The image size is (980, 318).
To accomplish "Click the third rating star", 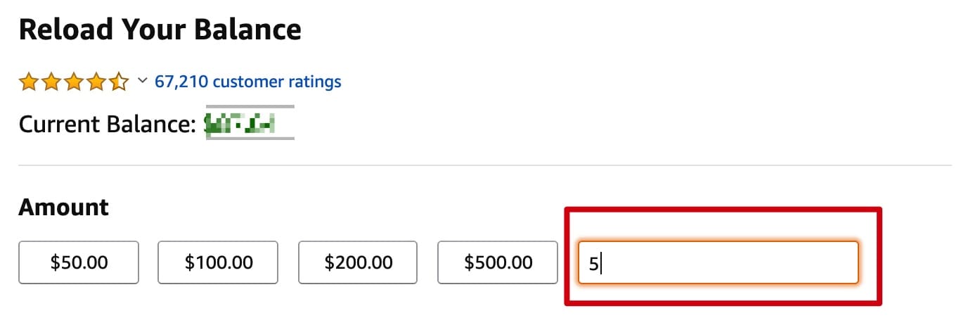I will [74, 82].
